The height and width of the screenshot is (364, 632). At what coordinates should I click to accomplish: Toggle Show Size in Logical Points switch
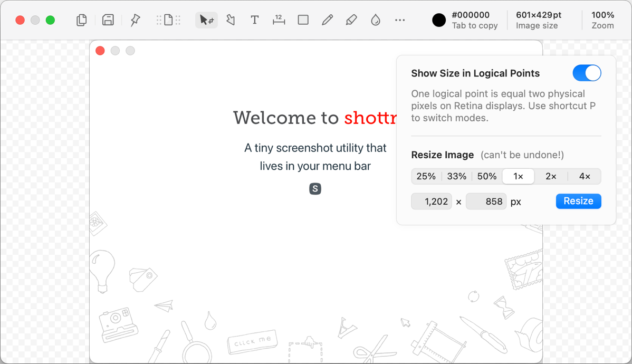(587, 73)
